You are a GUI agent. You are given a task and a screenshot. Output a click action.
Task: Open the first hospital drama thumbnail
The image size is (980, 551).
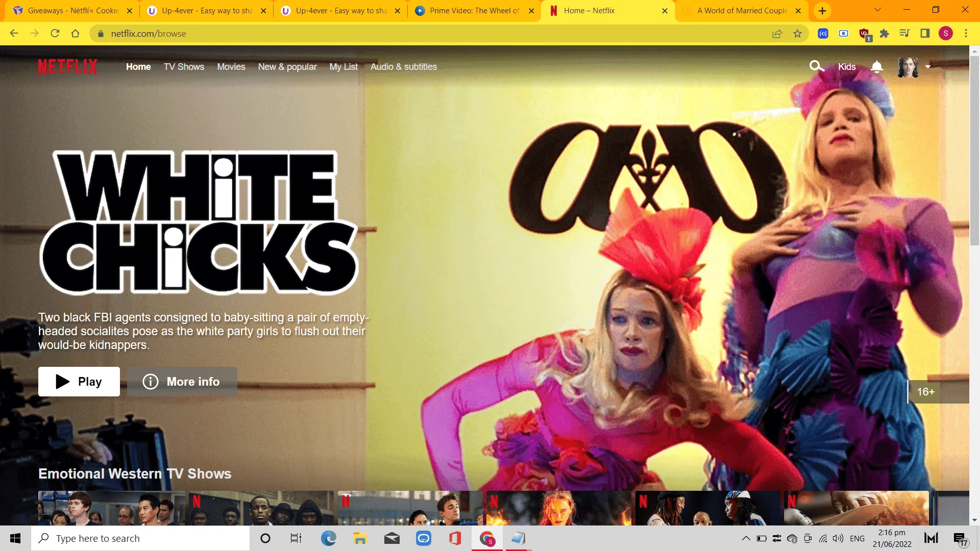[112, 508]
